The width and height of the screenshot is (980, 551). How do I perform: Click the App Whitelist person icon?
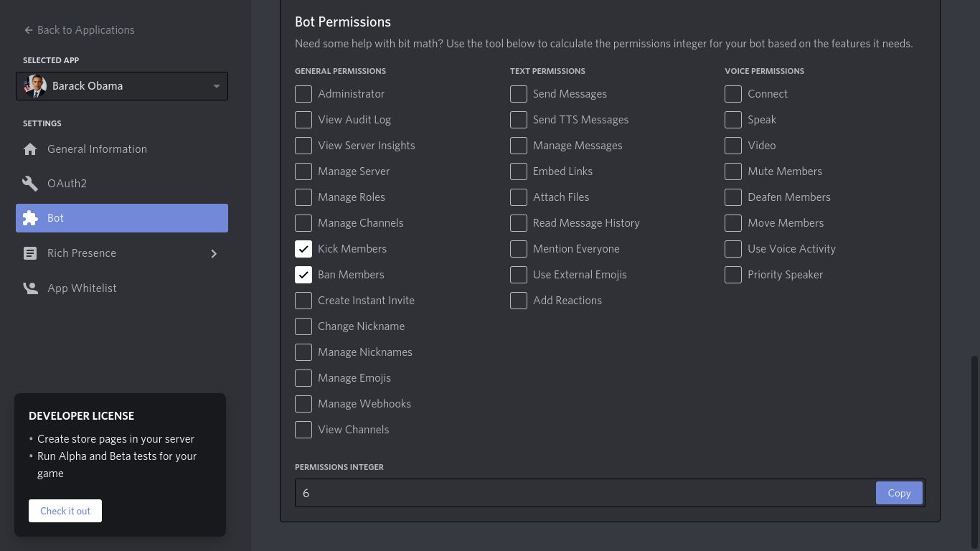point(30,288)
